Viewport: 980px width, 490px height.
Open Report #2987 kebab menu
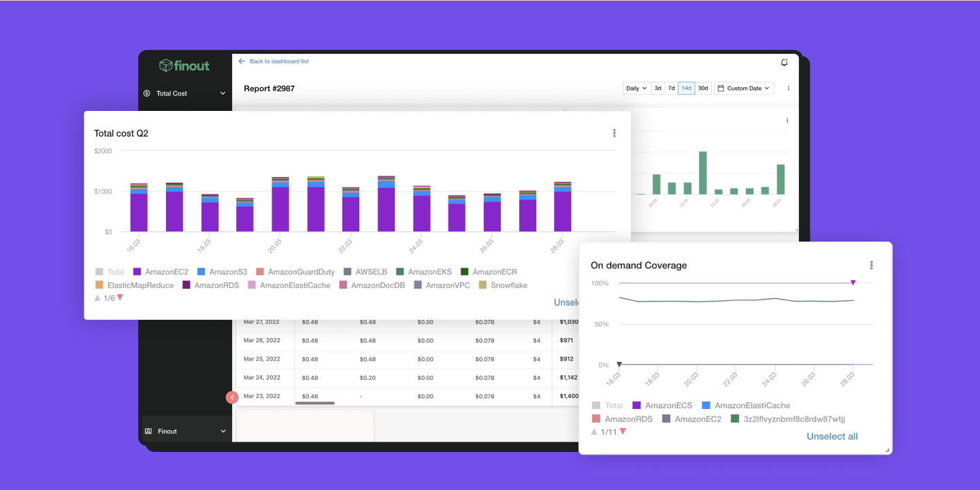tap(789, 88)
